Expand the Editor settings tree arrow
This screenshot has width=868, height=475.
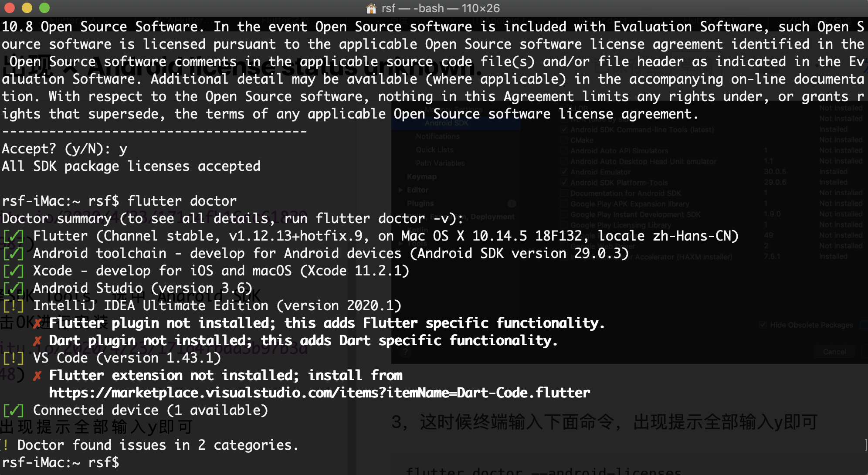pyautogui.click(x=400, y=190)
